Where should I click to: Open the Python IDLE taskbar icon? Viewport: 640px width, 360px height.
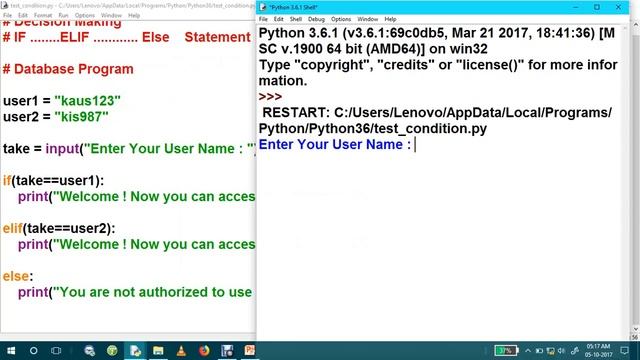click(135, 351)
